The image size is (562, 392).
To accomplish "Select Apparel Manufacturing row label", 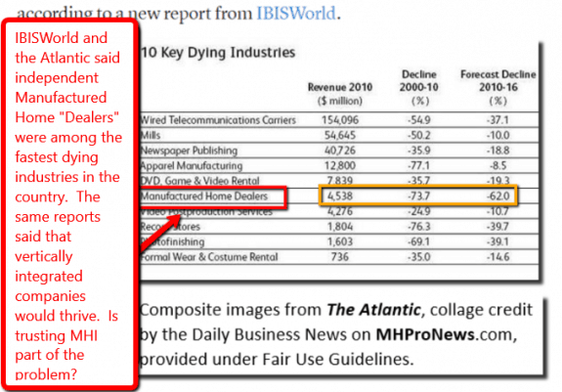I will (x=192, y=166).
